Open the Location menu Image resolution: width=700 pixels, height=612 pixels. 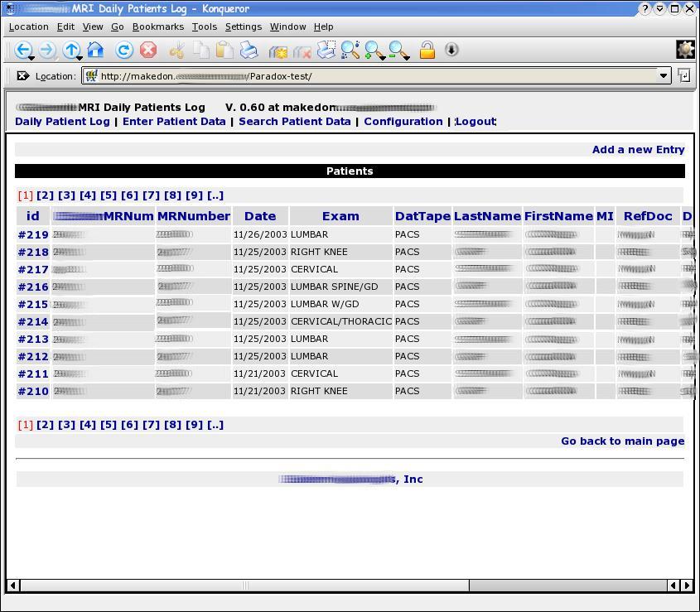coord(28,27)
